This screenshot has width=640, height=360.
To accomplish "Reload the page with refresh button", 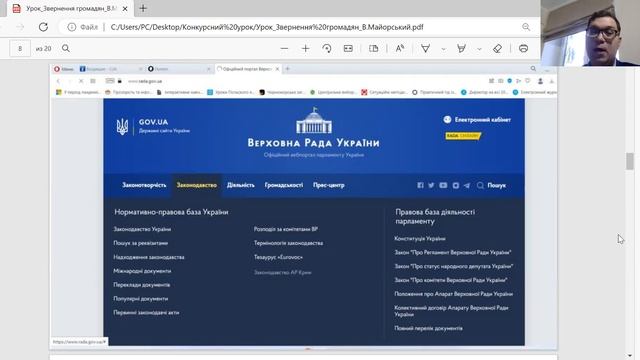I will click(43, 27).
